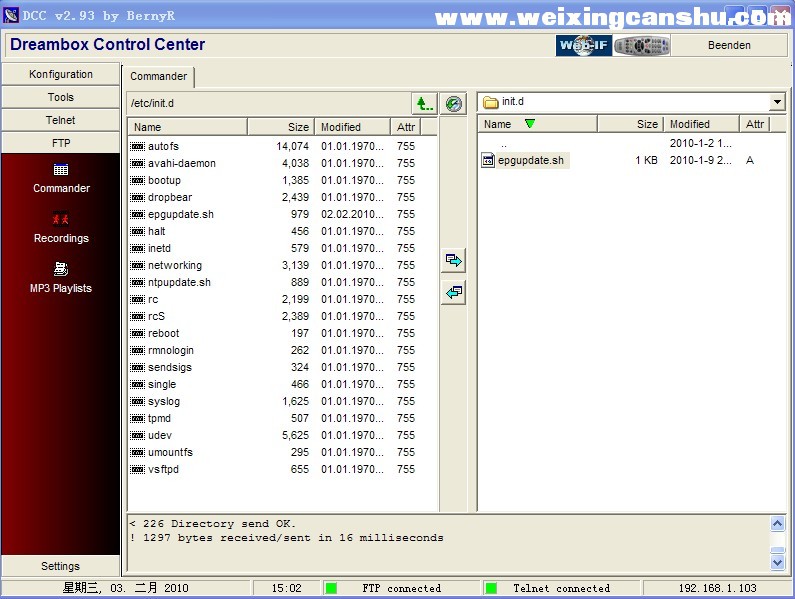Expand the init.d folder dropdown

click(x=777, y=102)
